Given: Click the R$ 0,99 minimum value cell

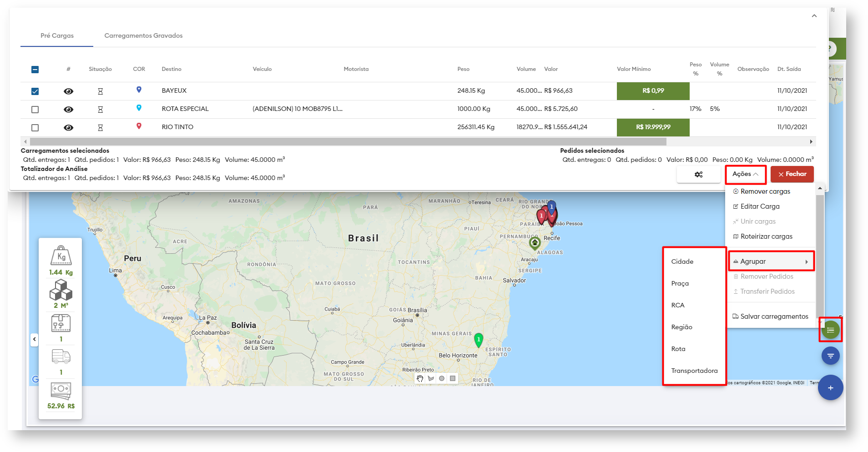Looking at the screenshot, I should coord(653,91).
